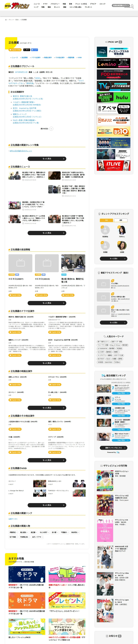138x644 pixels.
Task: Open the search magnifier icon
Action: coord(132,5)
